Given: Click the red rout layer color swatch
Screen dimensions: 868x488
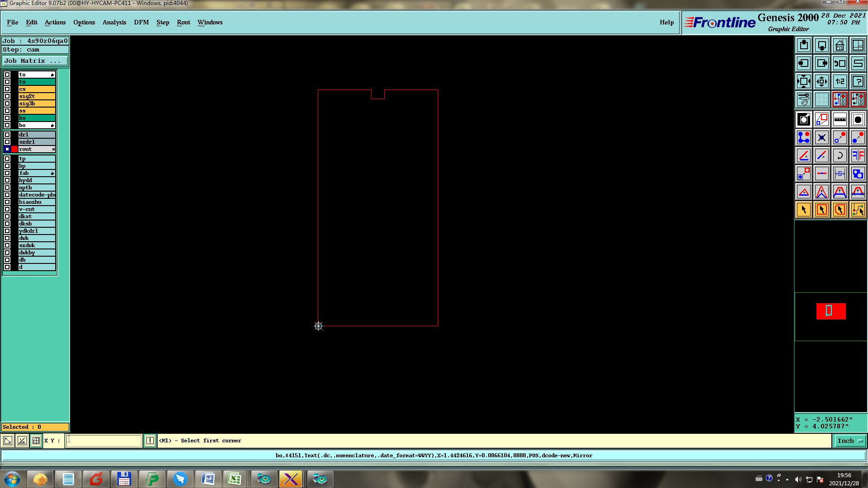Looking at the screenshot, I should [x=14, y=149].
